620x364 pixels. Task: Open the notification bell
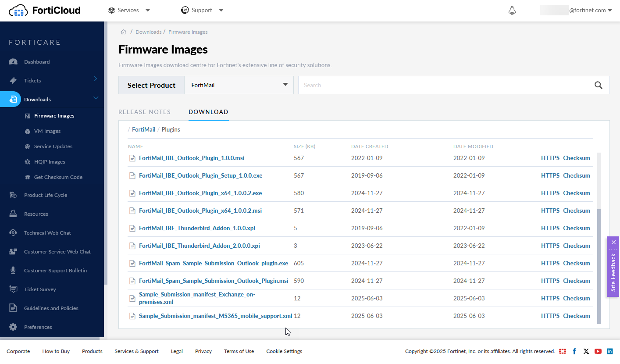click(512, 10)
